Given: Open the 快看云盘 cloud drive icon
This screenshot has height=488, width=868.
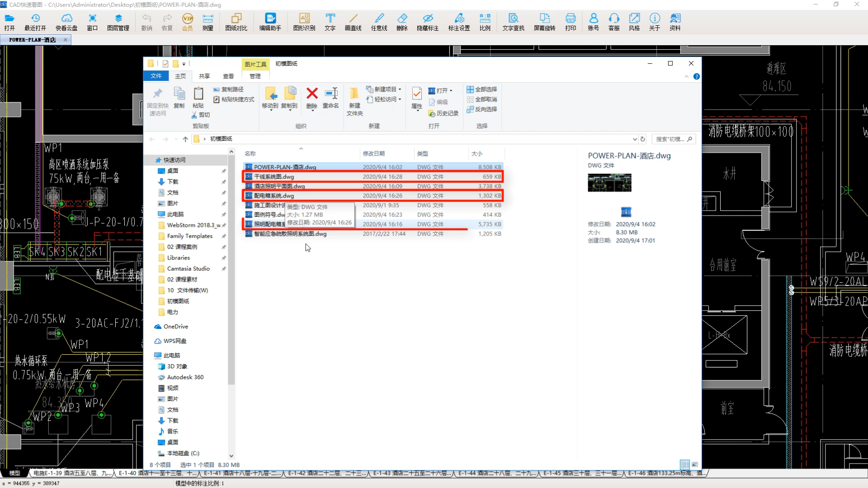Looking at the screenshot, I should pos(66,22).
